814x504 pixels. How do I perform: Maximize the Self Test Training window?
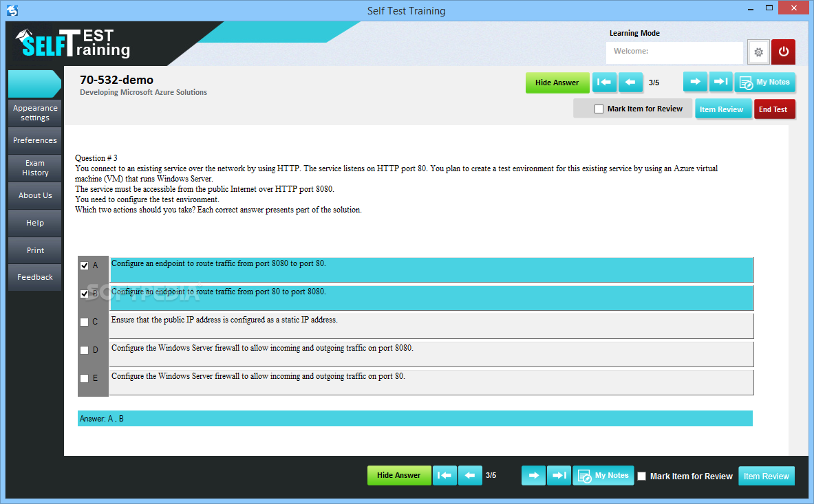[x=769, y=8]
